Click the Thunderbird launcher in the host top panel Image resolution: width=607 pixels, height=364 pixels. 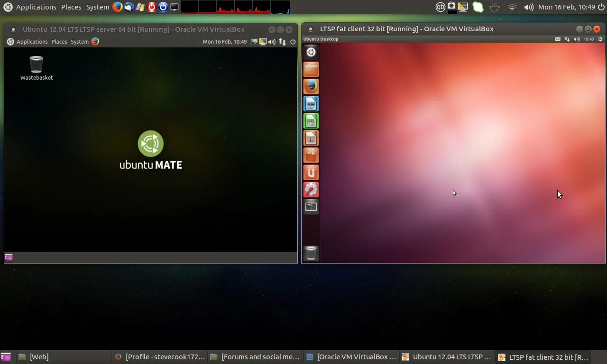tap(129, 7)
